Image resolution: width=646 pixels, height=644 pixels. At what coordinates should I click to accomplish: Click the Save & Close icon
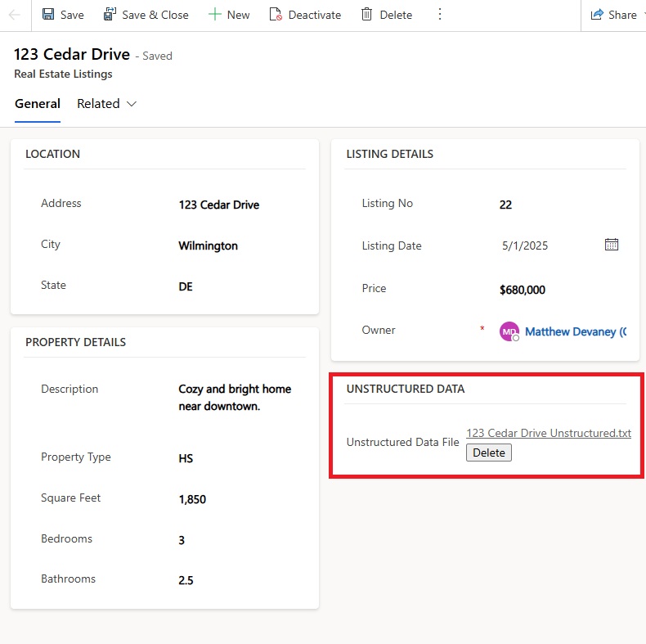[x=110, y=15]
